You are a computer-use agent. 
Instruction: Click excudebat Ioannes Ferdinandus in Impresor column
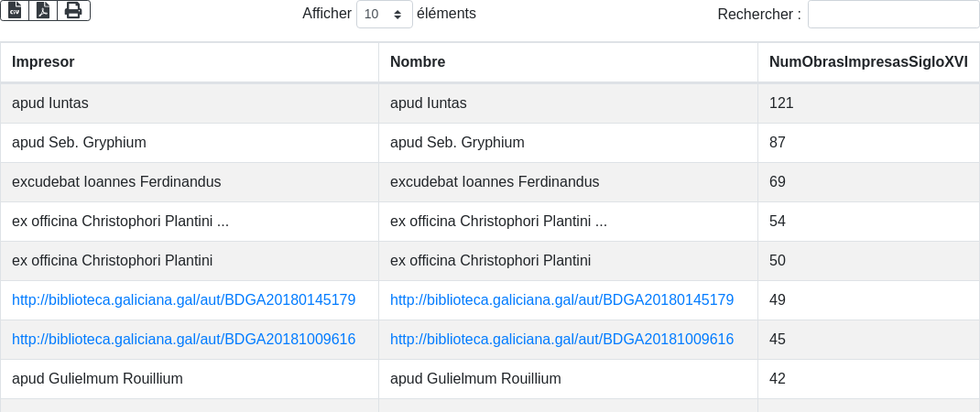(116, 182)
